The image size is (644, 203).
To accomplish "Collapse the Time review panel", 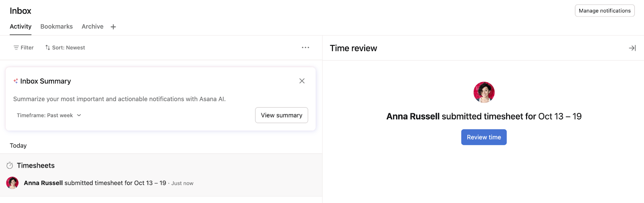I will click(632, 48).
